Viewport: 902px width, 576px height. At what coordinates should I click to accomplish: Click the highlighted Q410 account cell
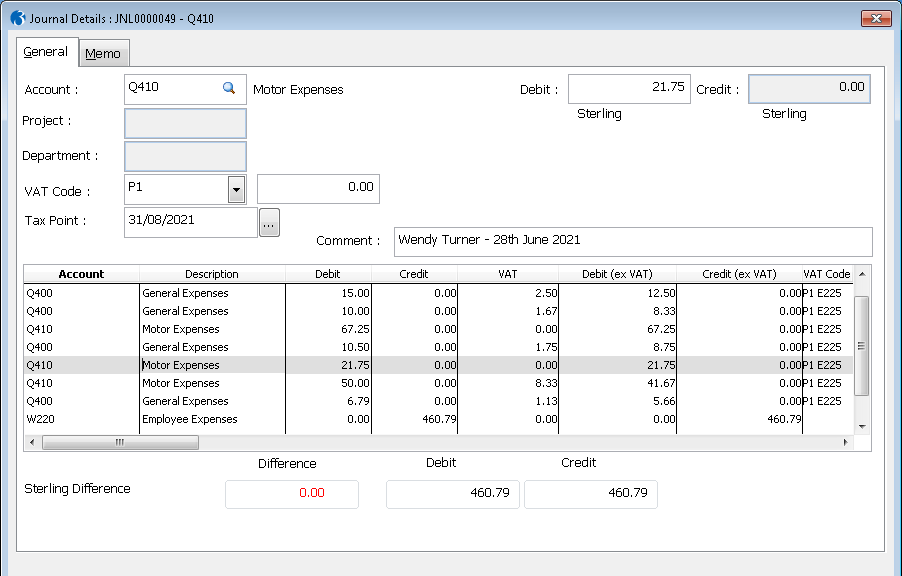pos(82,365)
